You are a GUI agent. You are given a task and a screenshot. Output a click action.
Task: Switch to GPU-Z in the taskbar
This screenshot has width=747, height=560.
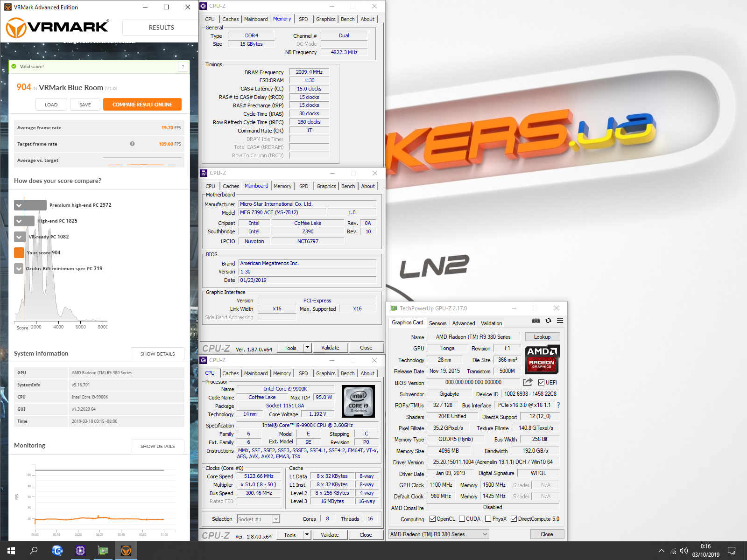click(x=103, y=551)
